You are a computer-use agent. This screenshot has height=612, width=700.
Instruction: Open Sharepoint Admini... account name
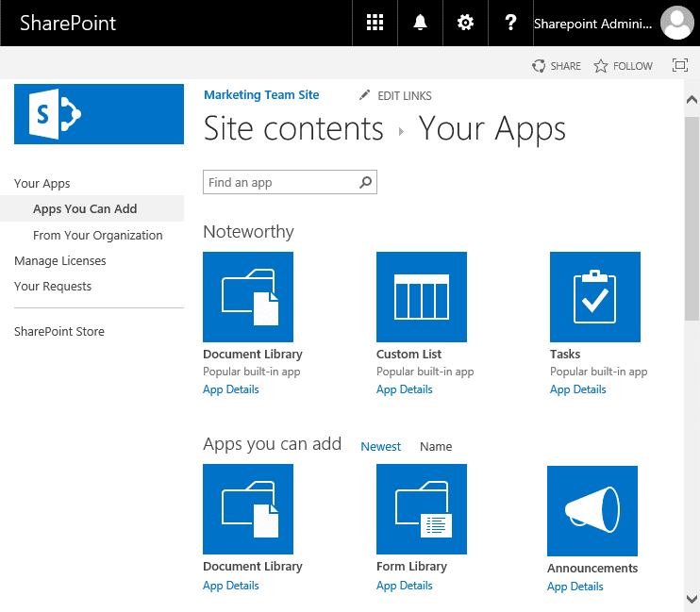pyautogui.click(x=592, y=24)
